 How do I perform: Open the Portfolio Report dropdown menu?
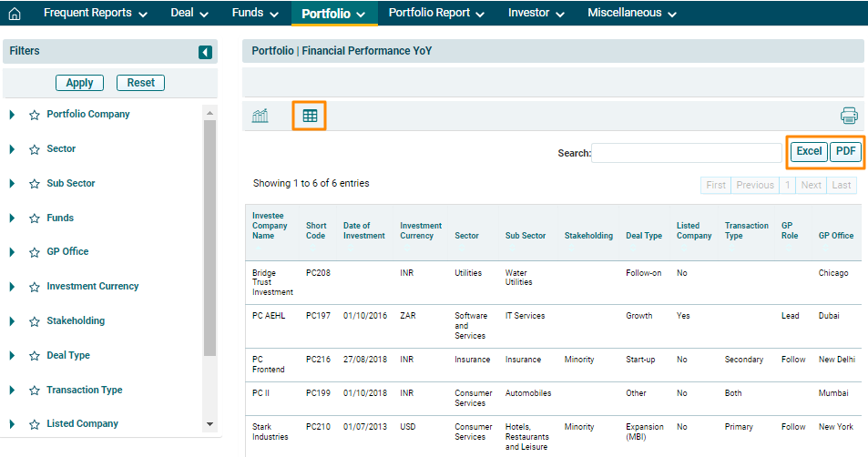435,14
